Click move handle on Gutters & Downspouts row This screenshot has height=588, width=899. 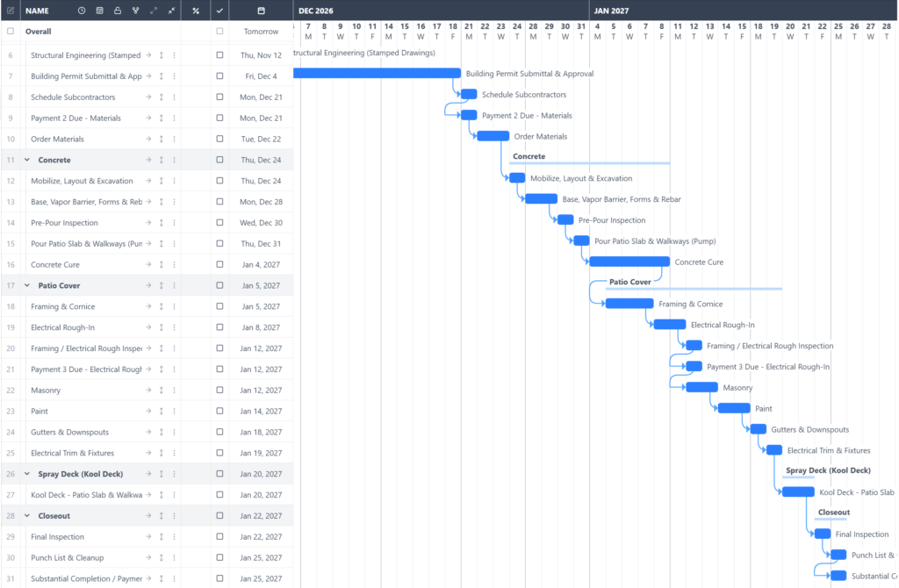162,432
